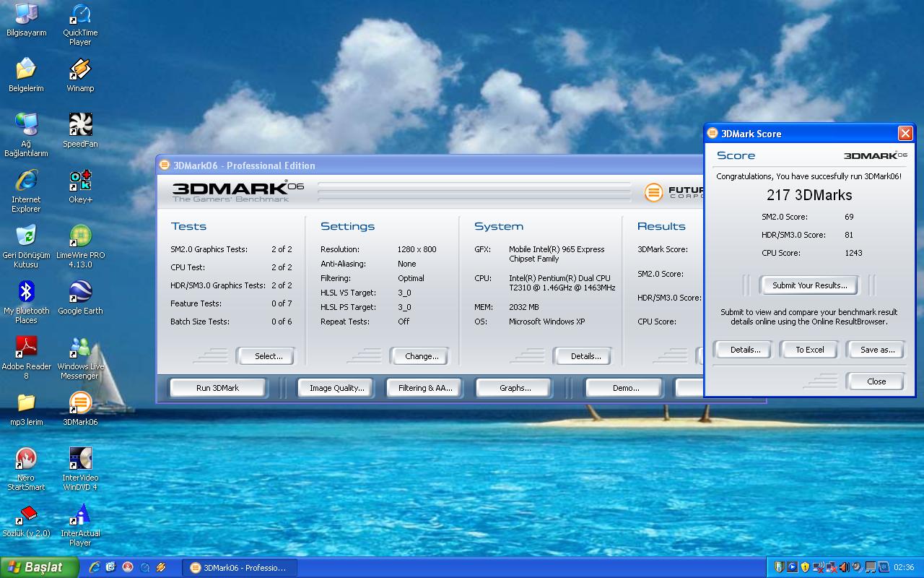The height and width of the screenshot is (578, 924).
Task: Open Internet Explorer desktop icon
Action: (26, 191)
